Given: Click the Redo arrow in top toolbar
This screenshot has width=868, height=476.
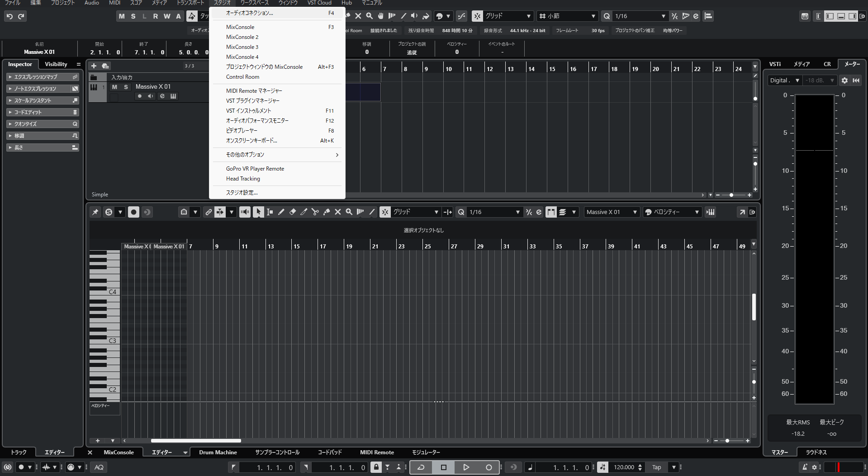Looking at the screenshot, I should 21,16.
